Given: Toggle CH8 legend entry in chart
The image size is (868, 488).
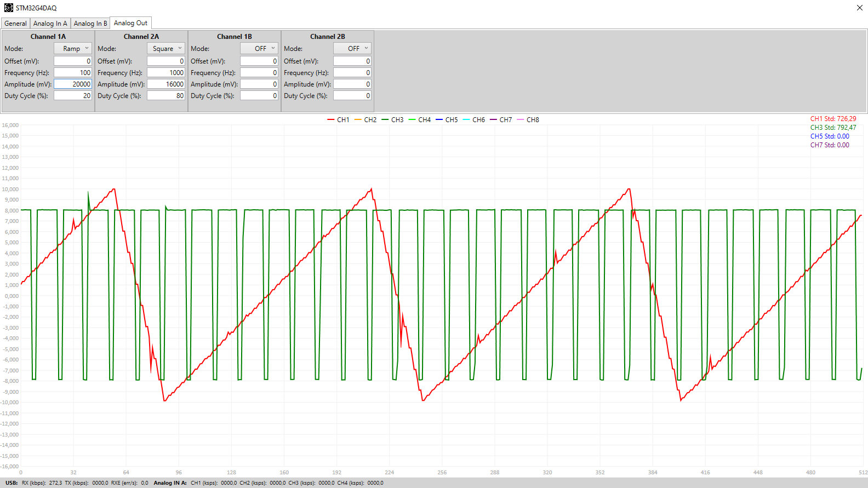Looking at the screenshot, I should pyautogui.click(x=528, y=119).
